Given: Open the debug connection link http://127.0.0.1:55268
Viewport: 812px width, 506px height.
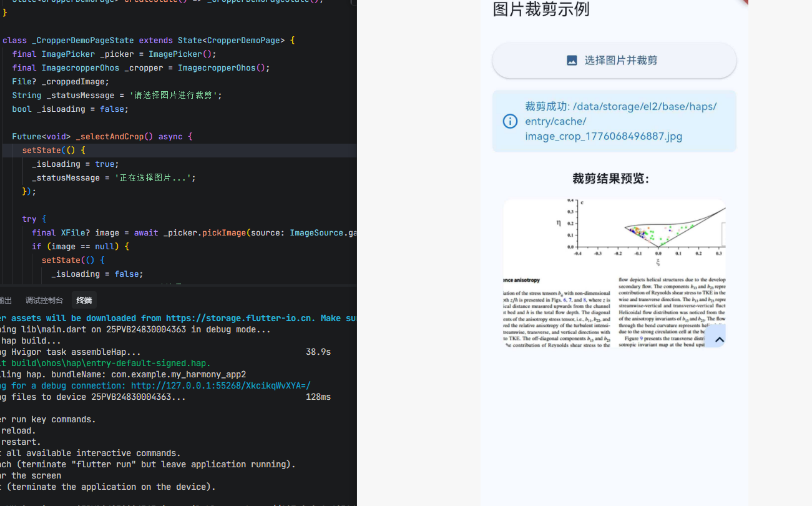Looking at the screenshot, I should [220, 386].
